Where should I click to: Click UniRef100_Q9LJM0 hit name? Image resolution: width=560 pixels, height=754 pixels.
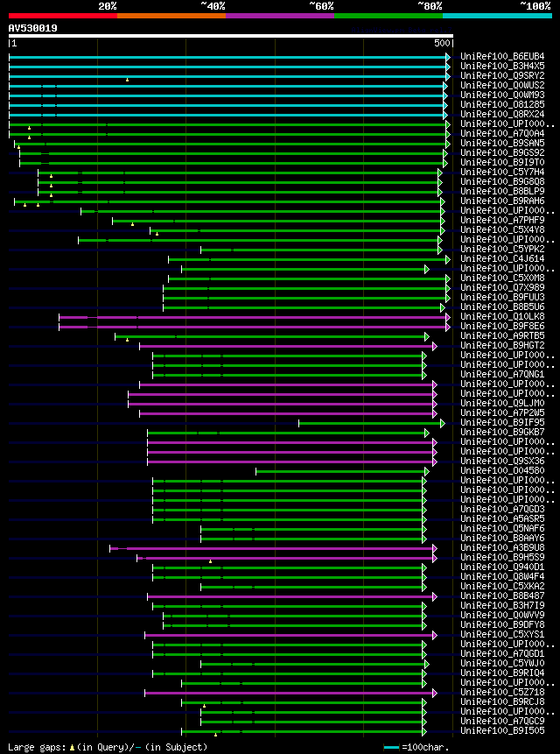pyautogui.click(x=502, y=403)
